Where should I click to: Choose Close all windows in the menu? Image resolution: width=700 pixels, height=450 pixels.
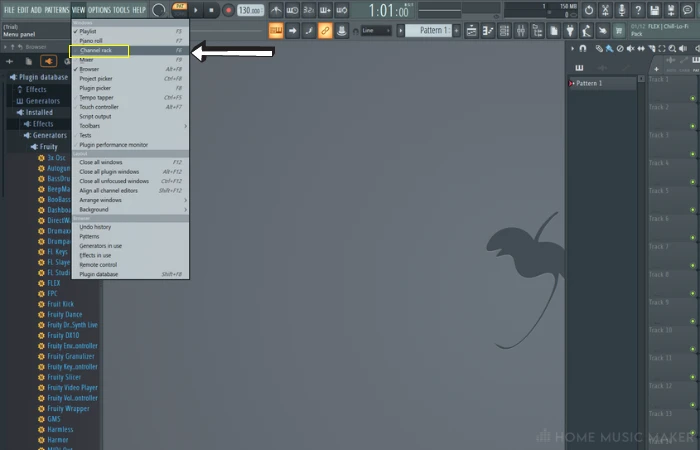(130, 162)
